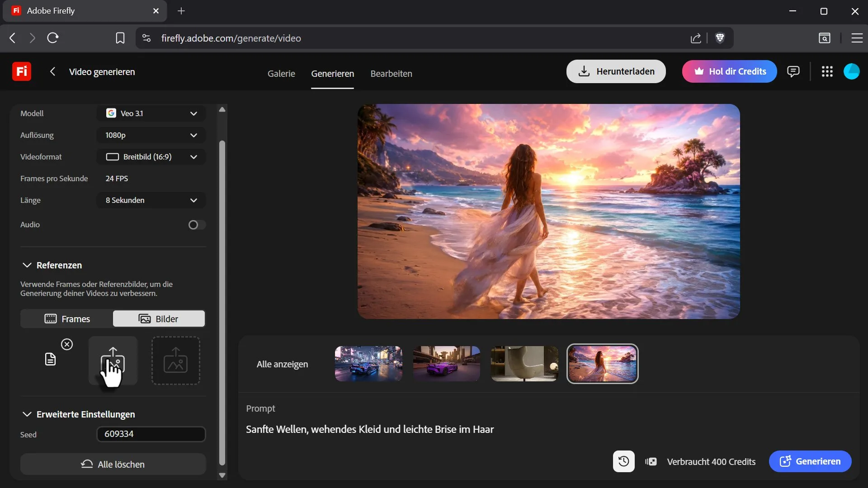Click the uploaded reference document icon
Viewport: 868px width, 488px height.
tap(50, 360)
